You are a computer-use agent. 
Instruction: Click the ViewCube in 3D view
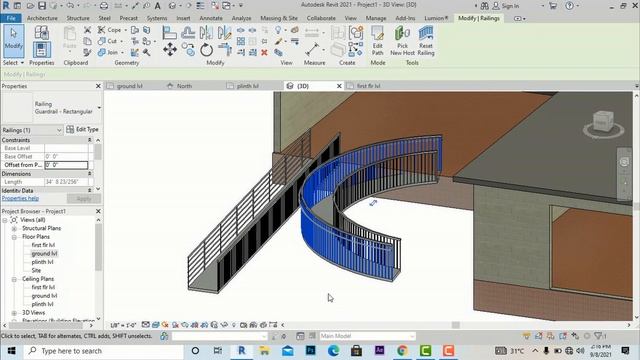pos(603,122)
